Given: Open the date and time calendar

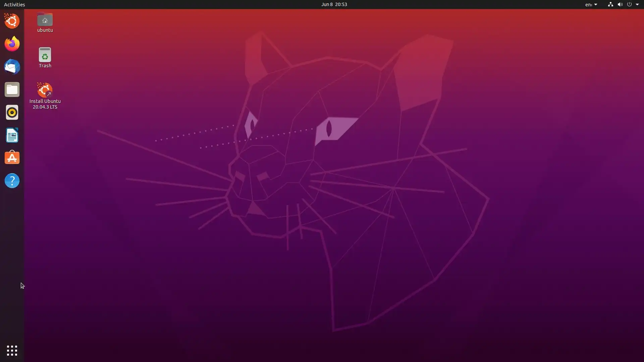Looking at the screenshot, I should click(334, 4).
